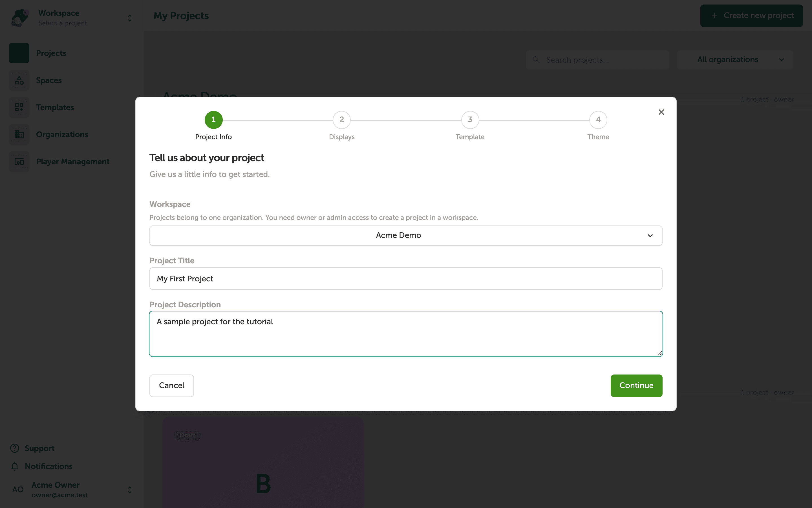Viewport: 812px width, 508px height.
Task: Click the Spaces sidebar icon
Action: (x=19, y=80)
